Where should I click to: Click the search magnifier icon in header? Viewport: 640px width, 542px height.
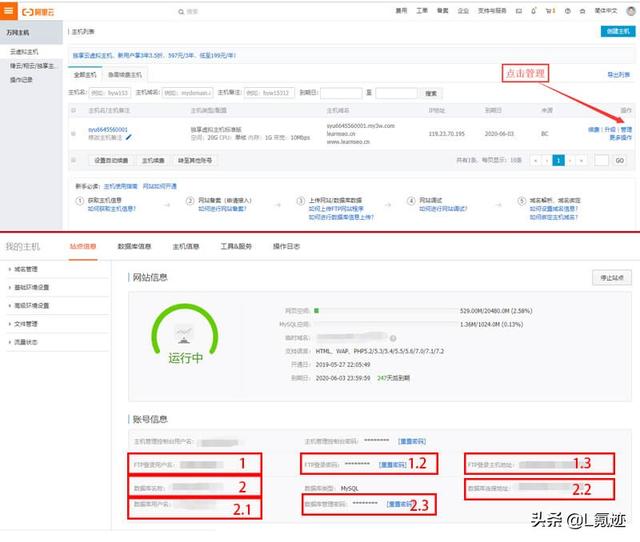(x=181, y=12)
